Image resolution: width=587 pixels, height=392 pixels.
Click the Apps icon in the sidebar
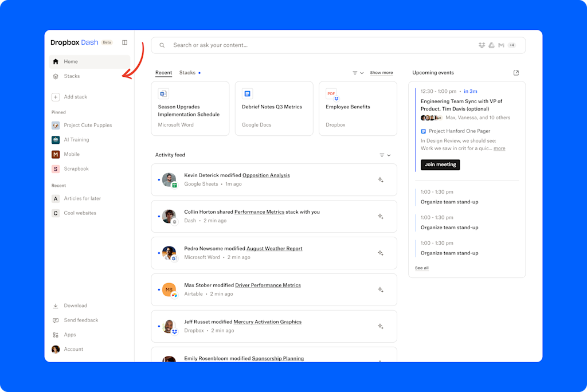55,334
